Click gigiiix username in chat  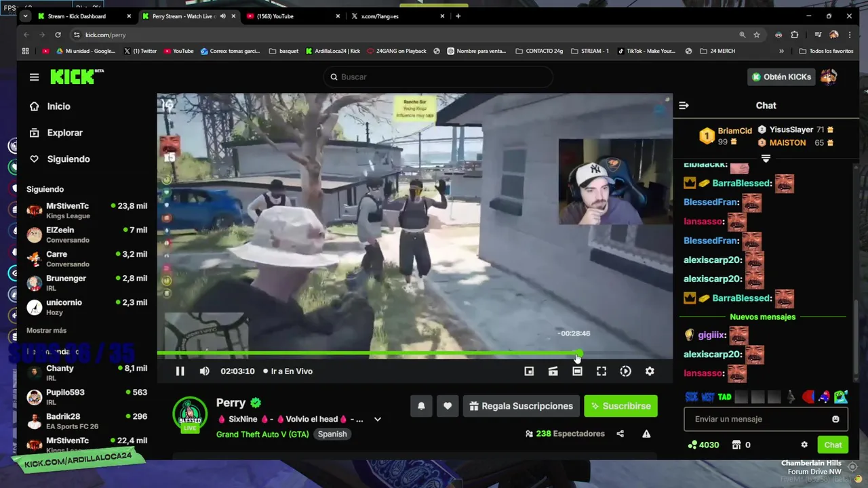711,335
